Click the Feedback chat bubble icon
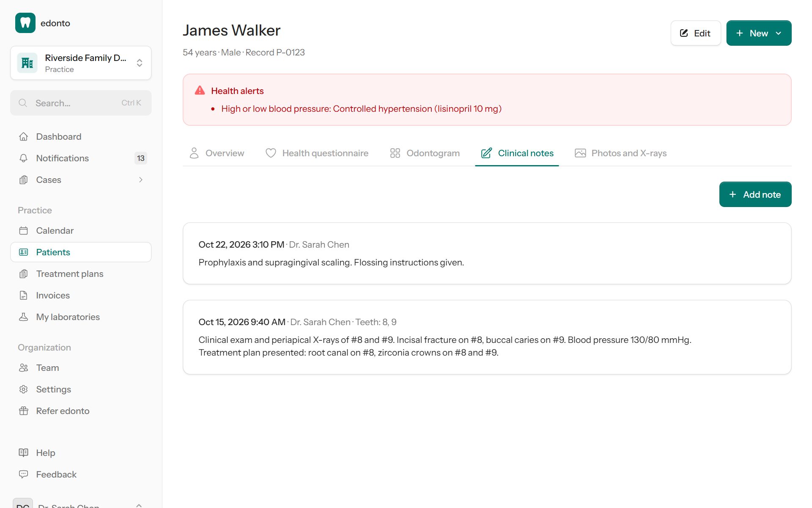Viewport: 812px width, 508px height. click(x=24, y=475)
